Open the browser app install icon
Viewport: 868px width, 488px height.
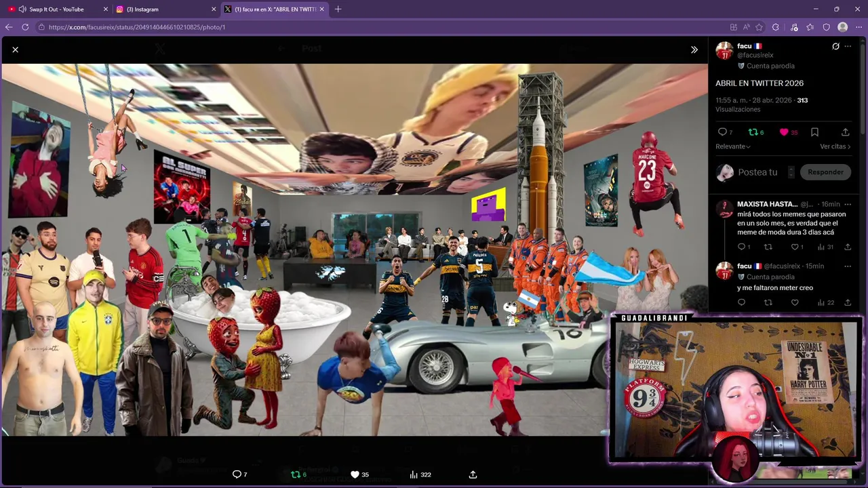[734, 27]
